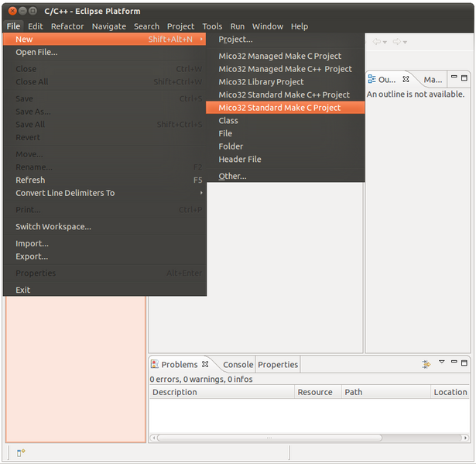Select Import... in File menu
This screenshot has width=476, height=464.
(104, 244)
